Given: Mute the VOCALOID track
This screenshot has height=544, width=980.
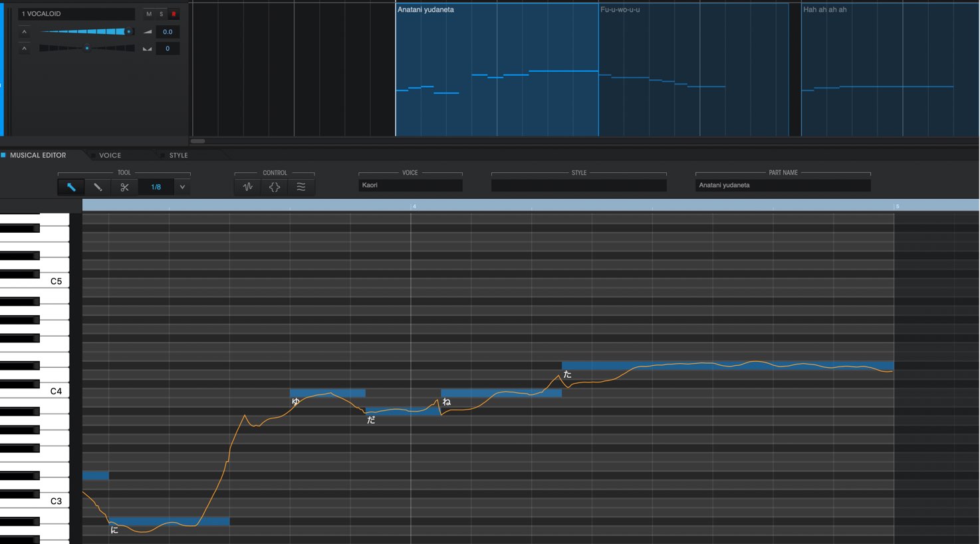Looking at the screenshot, I should [149, 14].
